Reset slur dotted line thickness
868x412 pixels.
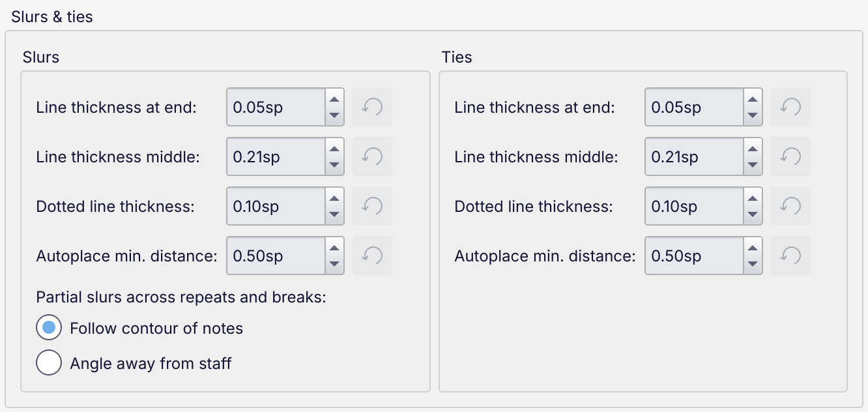372,206
